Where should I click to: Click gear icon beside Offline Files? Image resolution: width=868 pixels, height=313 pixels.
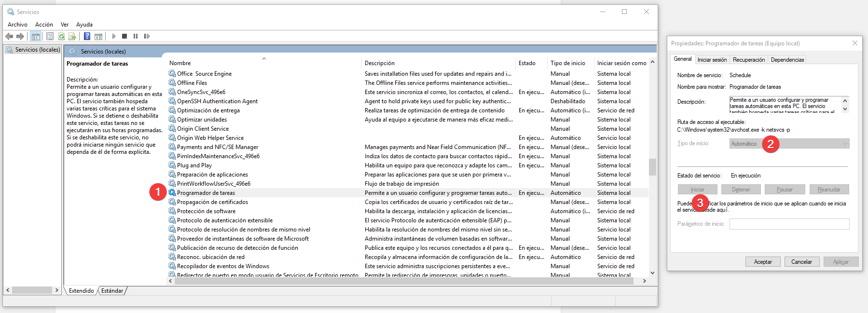tap(172, 82)
